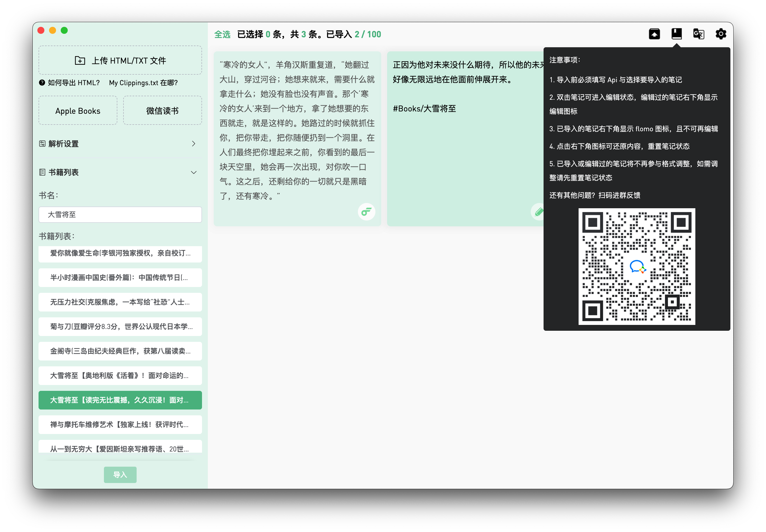The height and width of the screenshot is (532, 766).
Task: Expand the 解析设置 section chevron
Action: coord(194,144)
